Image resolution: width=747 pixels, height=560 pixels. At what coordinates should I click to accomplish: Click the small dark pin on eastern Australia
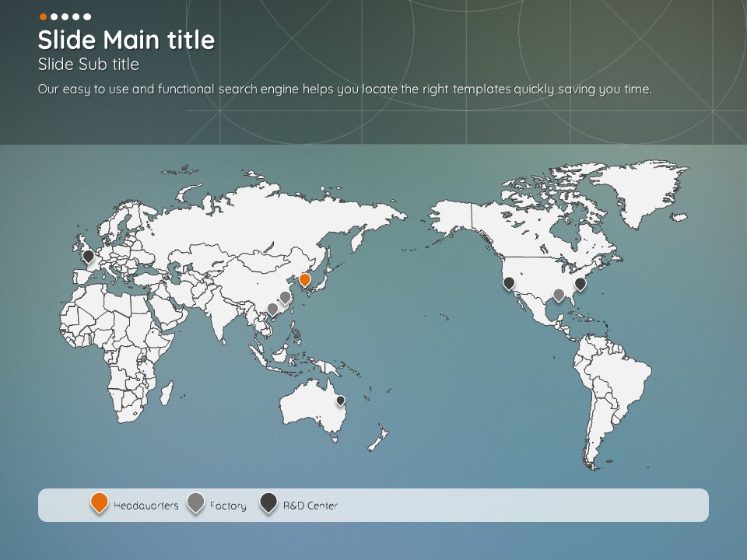point(340,401)
